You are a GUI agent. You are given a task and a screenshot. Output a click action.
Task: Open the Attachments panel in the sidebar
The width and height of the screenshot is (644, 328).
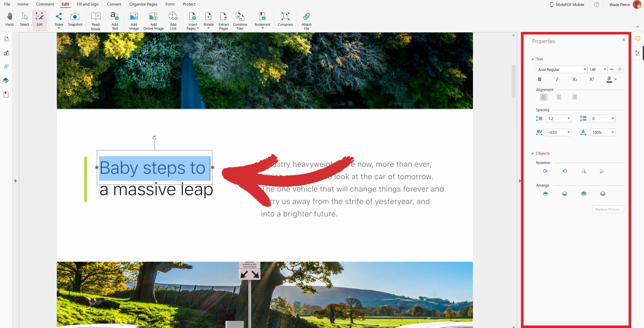pyautogui.click(x=6, y=67)
